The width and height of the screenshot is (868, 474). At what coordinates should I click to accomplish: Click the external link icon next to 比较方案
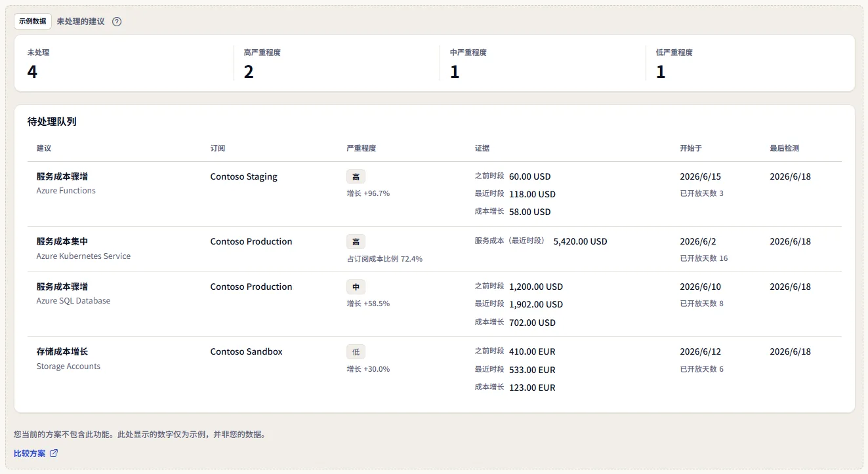54,453
